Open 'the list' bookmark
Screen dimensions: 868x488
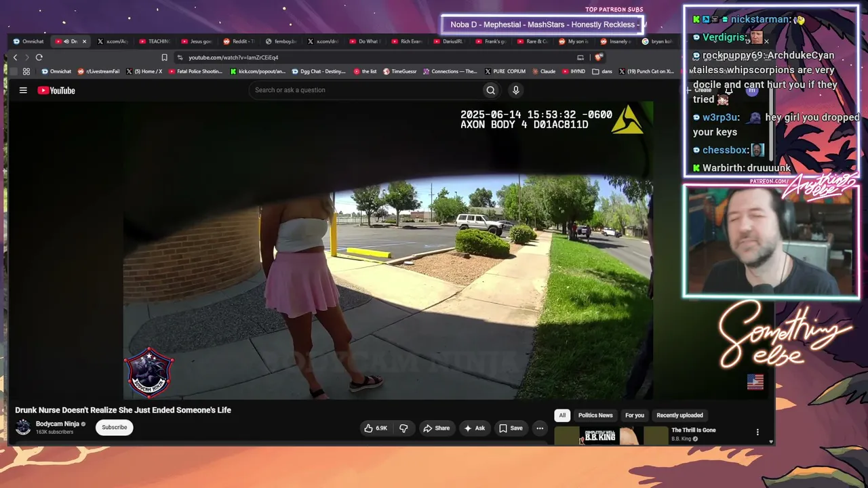[365, 71]
